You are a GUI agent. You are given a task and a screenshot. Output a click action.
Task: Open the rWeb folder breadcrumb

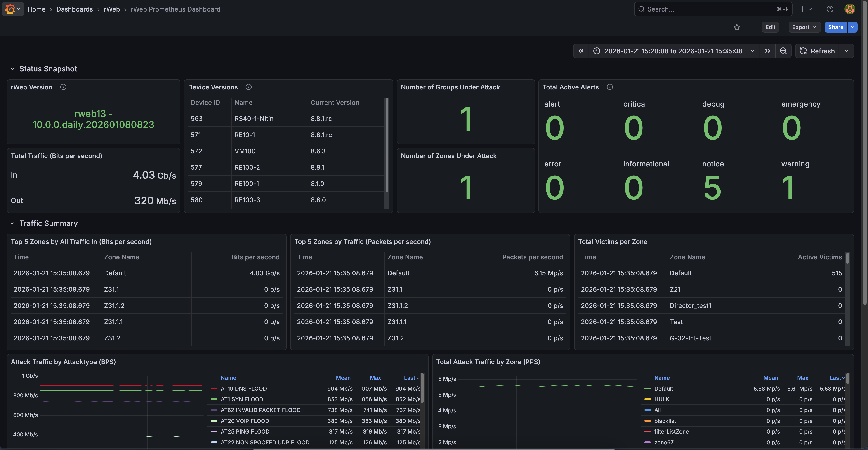112,9
